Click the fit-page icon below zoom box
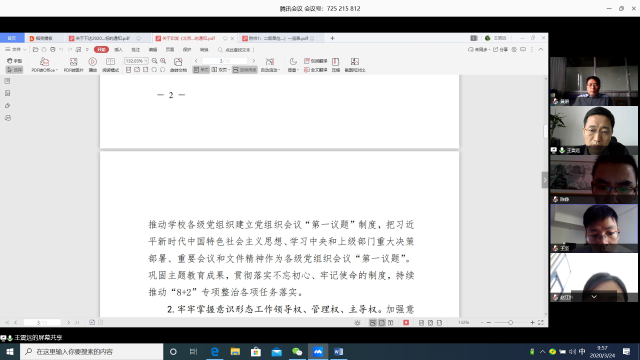The image size is (640, 360). [137, 70]
